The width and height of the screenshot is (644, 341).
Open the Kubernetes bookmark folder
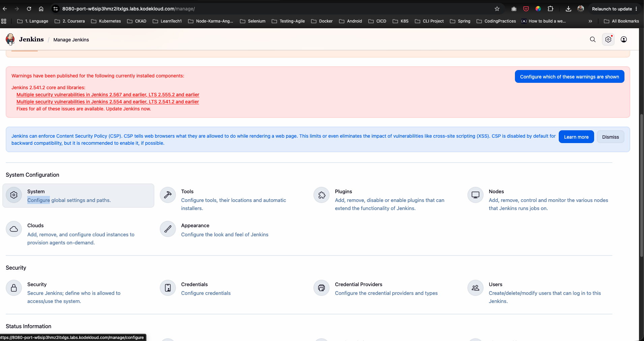pos(106,21)
